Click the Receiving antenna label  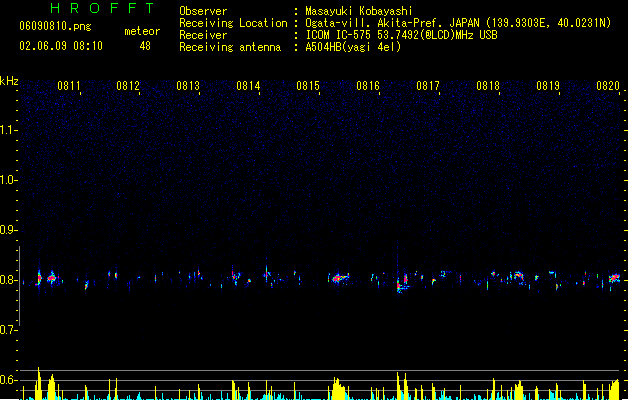pos(230,47)
